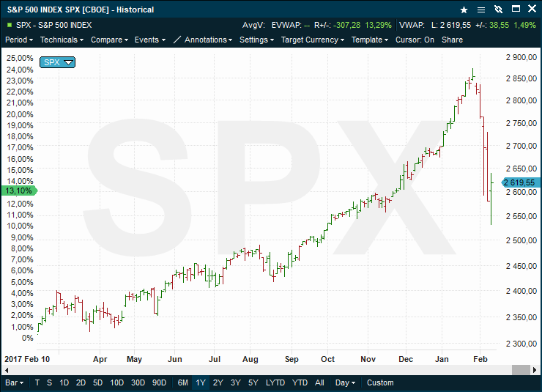Switch to 5D time range

pos(98,382)
